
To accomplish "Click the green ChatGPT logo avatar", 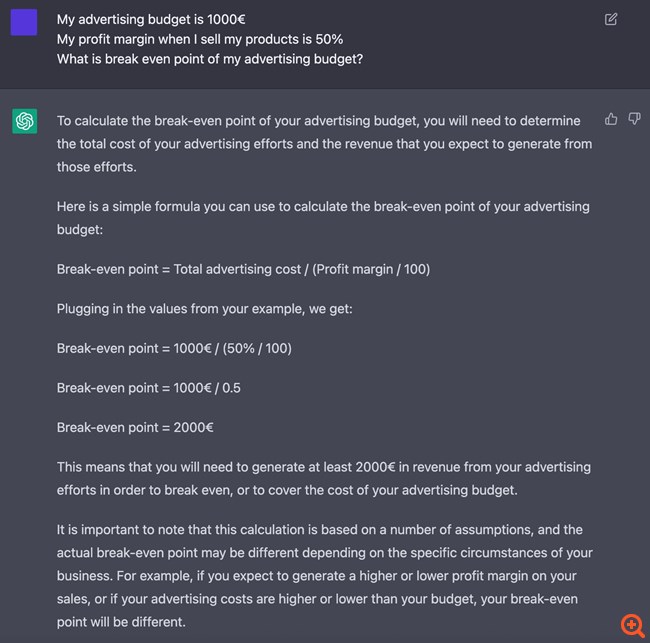I will [x=24, y=121].
